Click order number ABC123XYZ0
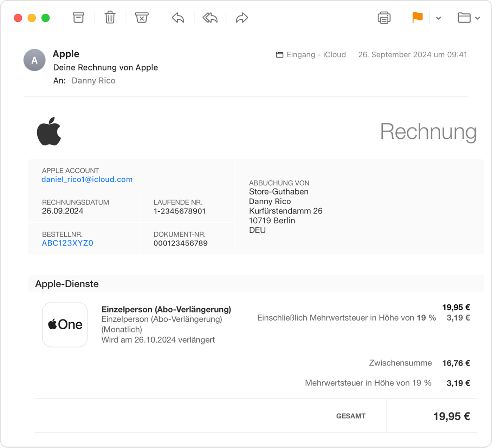The image size is (492, 448). pos(67,243)
